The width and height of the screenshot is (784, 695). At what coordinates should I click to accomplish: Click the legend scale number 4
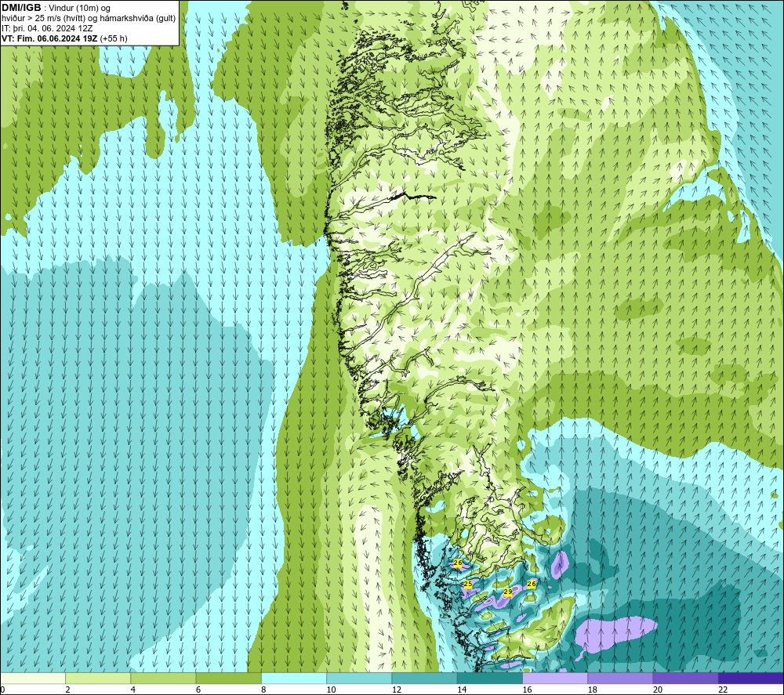(x=133, y=690)
